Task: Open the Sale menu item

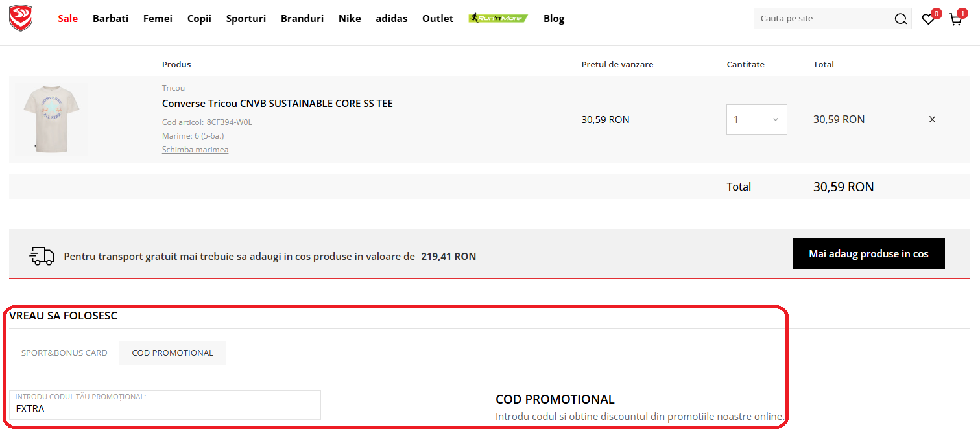Action: (x=67, y=19)
